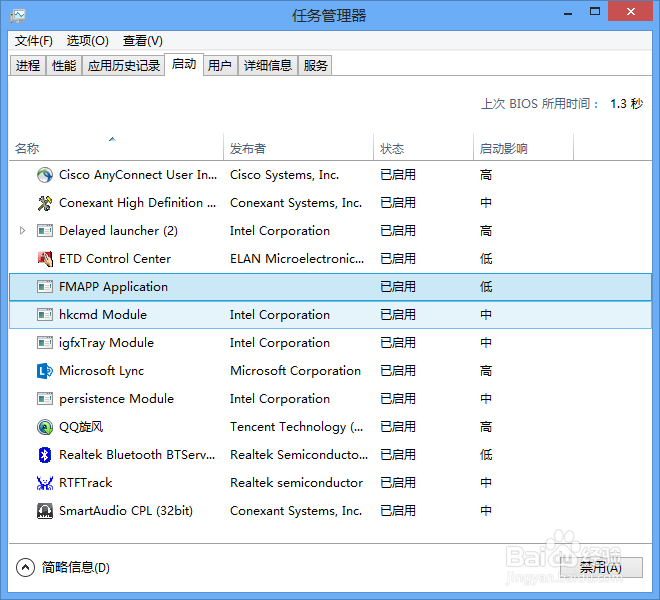Viewport: 660px width, 600px height.
Task: Click the 简略信息(D) label
Action: [76, 568]
